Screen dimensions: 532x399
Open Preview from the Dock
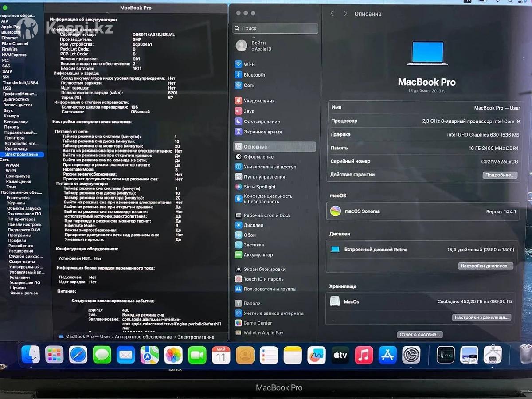[469, 355]
